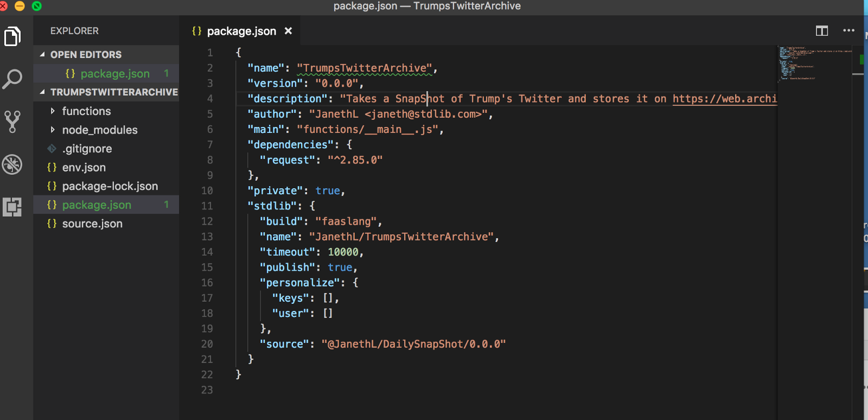Click the "main": "functions/__main__.js" line
The height and width of the screenshot is (420, 868).
point(346,129)
